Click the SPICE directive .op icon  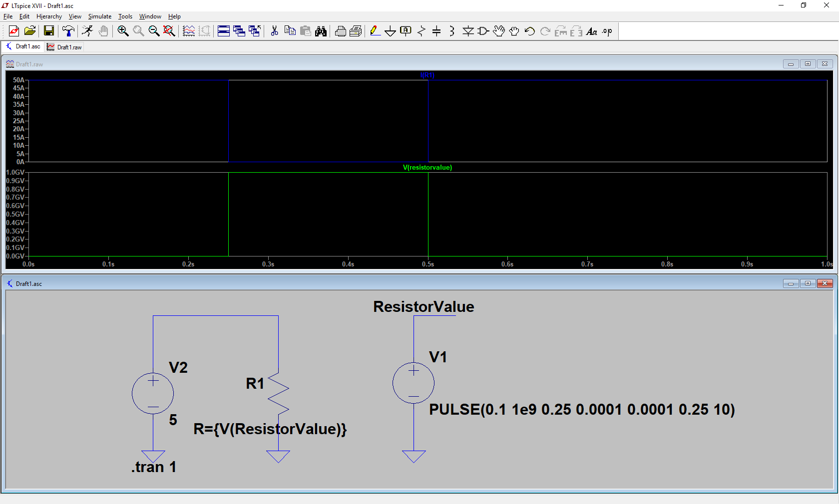pos(607,31)
